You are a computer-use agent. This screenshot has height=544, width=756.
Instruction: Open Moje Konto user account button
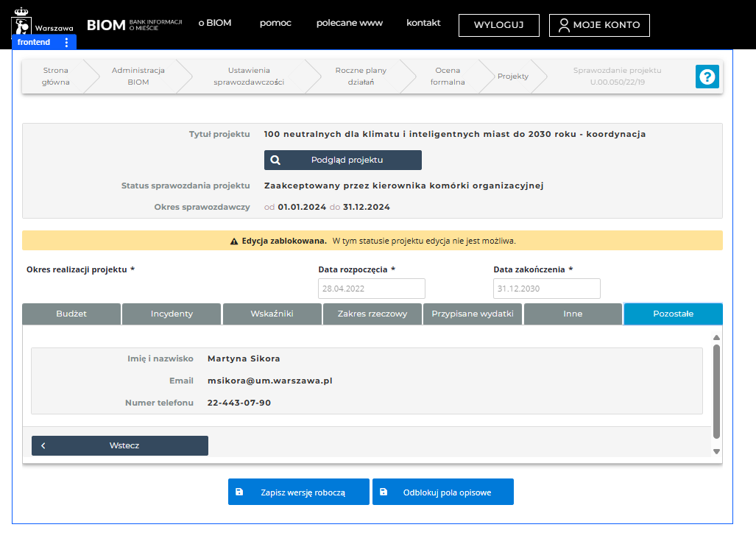(x=599, y=25)
